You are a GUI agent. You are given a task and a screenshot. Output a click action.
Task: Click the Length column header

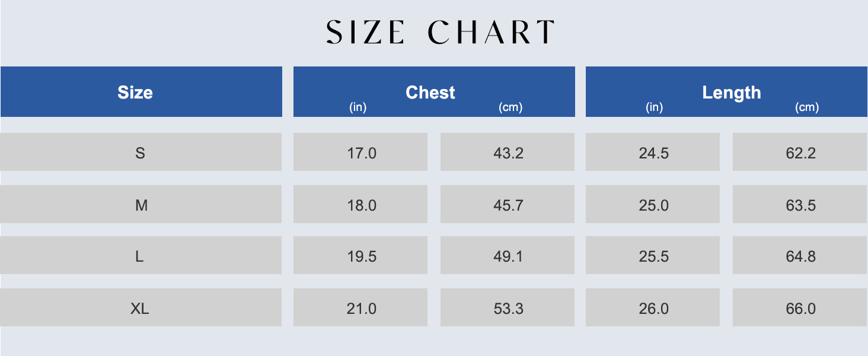[727, 92]
